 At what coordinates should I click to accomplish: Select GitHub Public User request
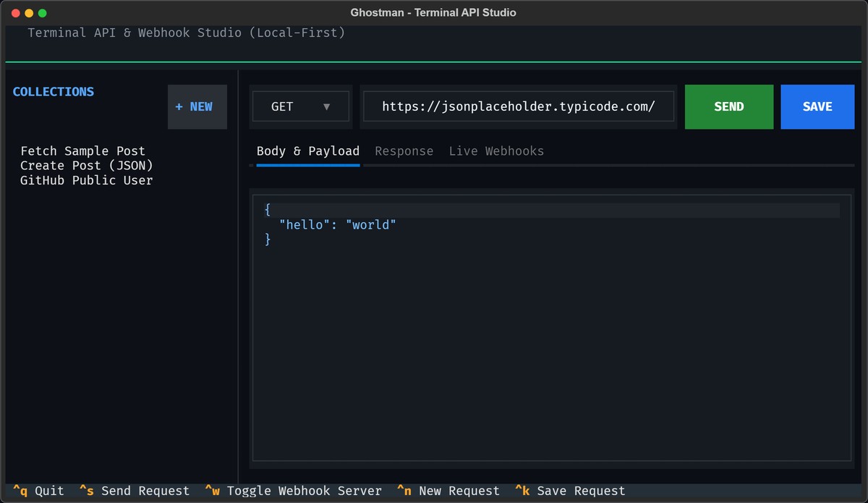click(x=87, y=180)
